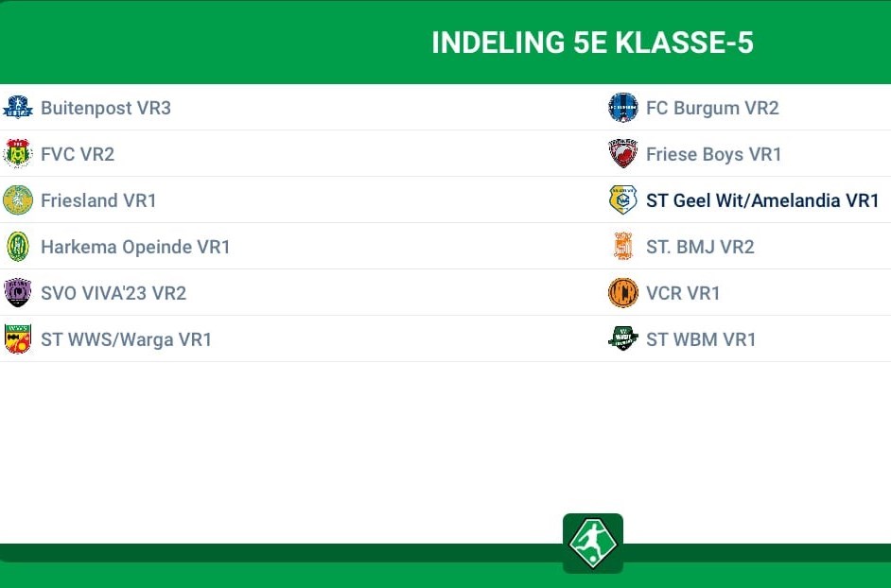Select Harkema Opeinde VR1 team name
The image size is (891, 588).
click(135, 247)
